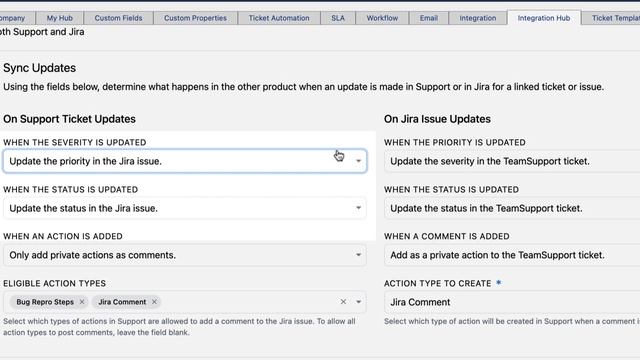Switch to the Workflow tab
Screen dimensions: 640x360
click(382, 18)
